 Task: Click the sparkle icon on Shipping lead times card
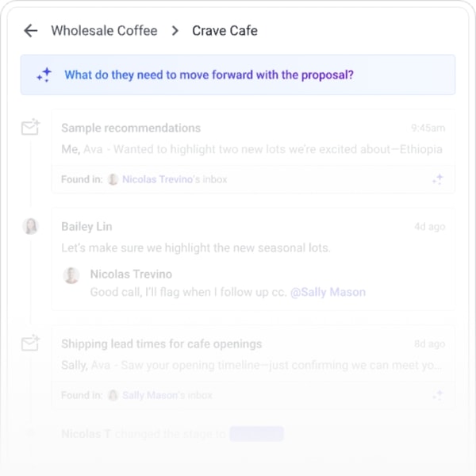tap(438, 395)
